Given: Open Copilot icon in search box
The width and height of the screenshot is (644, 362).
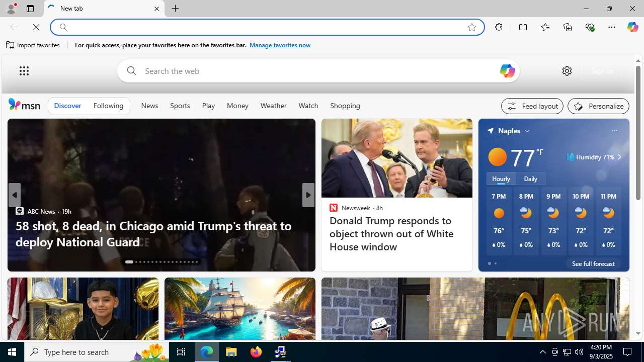Looking at the screenshot, I should 507,71.
